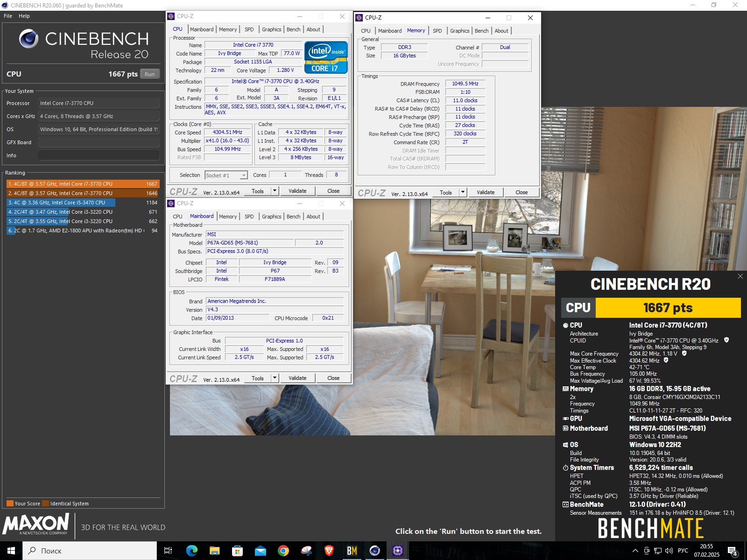The height and width of the screenshot is (560, 747).
Task: Click the Core Speed value 4304.51 MHz
Action: click(227, 133)
